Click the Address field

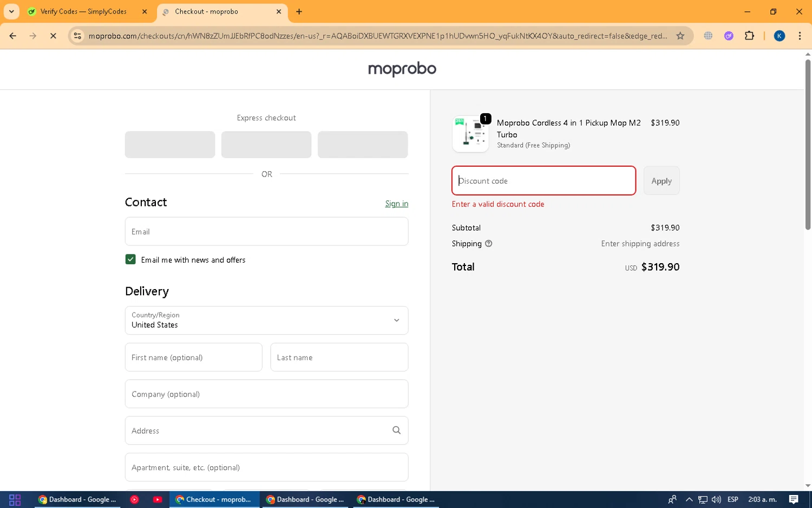click(x=266, y=431)
